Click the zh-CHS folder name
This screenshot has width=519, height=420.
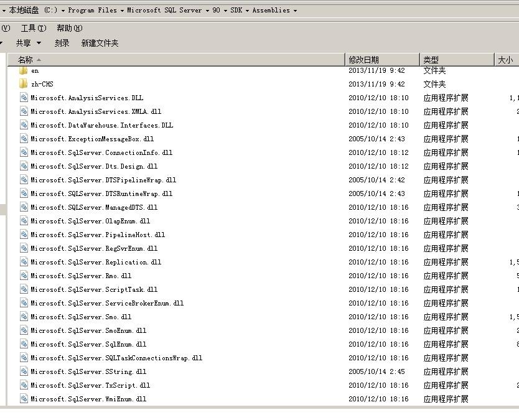[42, 84]
